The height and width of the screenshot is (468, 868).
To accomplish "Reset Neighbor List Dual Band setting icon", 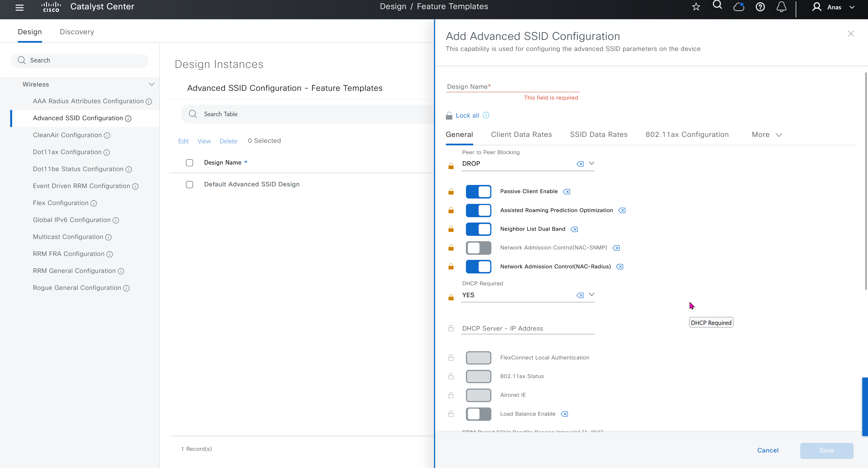I will (x=574, y=229).
